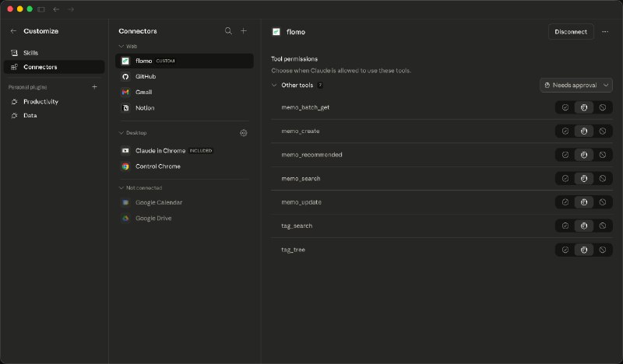Select Google Calendar under Not connected

[x=159, y=202]
